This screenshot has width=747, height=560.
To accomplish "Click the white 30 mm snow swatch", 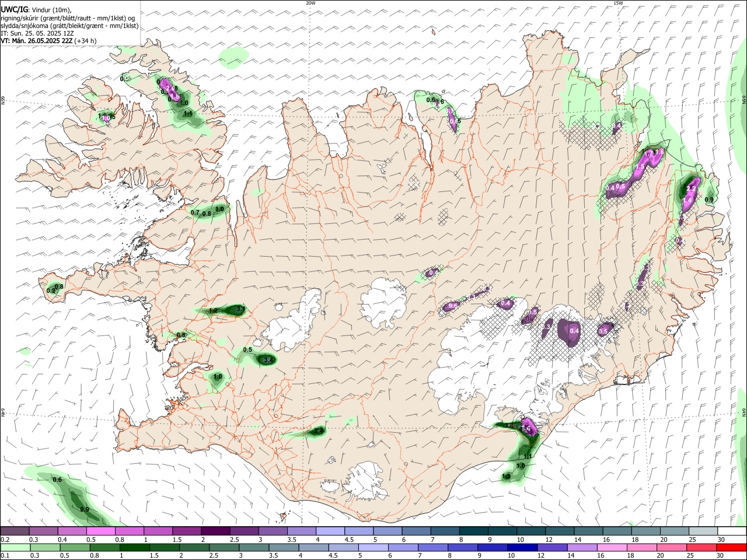I will [731, 531].
